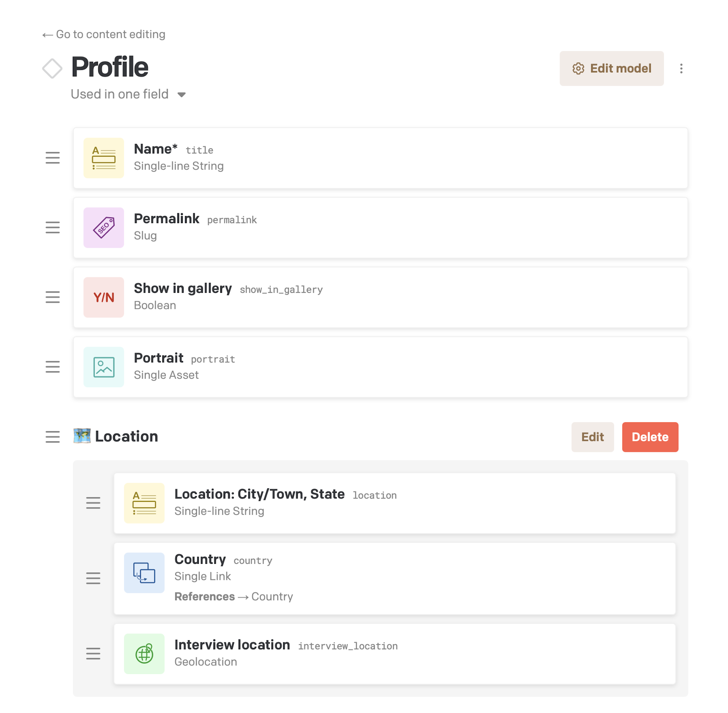
Task: Click the Country single link field icon
Action: point(144,573)
